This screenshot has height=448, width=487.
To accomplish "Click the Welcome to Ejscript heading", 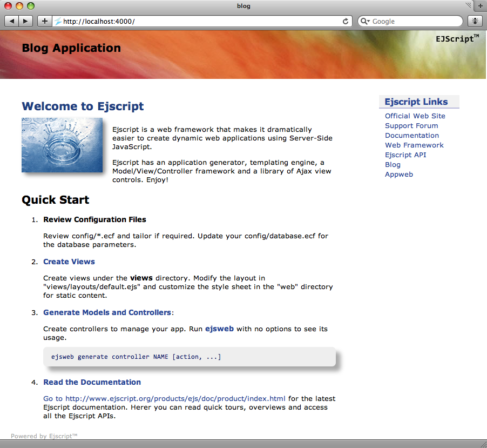I will 83,106.
